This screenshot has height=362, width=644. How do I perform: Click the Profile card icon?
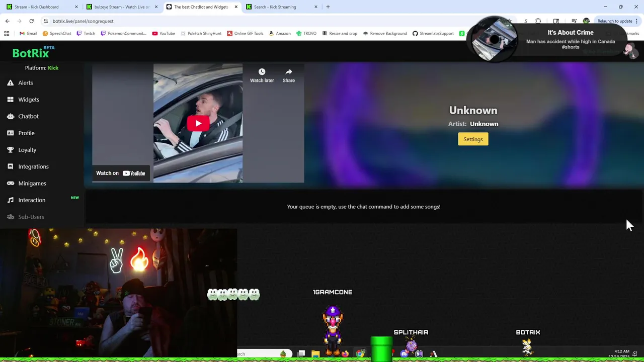coord(10,133)
